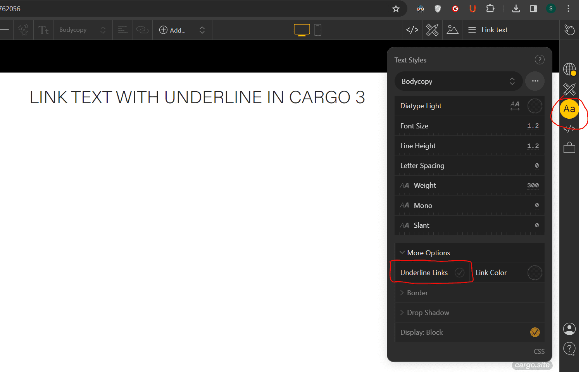Expand the Border section
The height and width of the screenshot is (372, 588).
click(414, 292)
